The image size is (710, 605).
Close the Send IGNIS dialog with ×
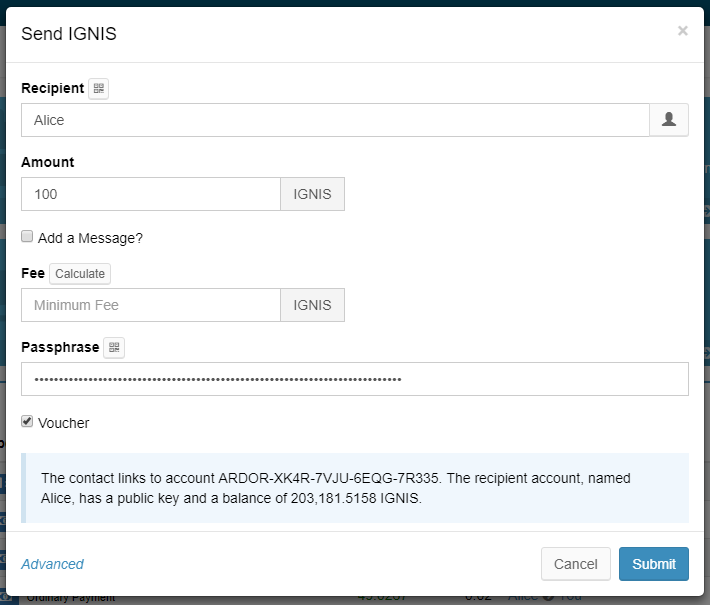(683, 31)
